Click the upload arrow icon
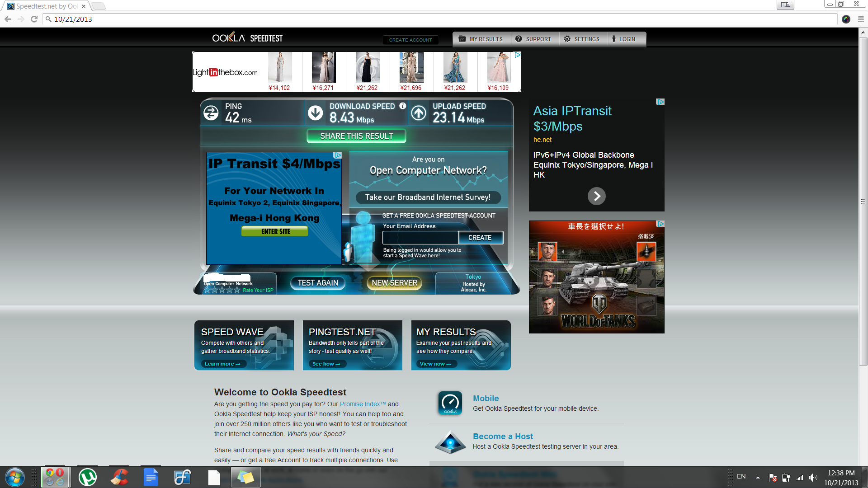 [419, 113]
